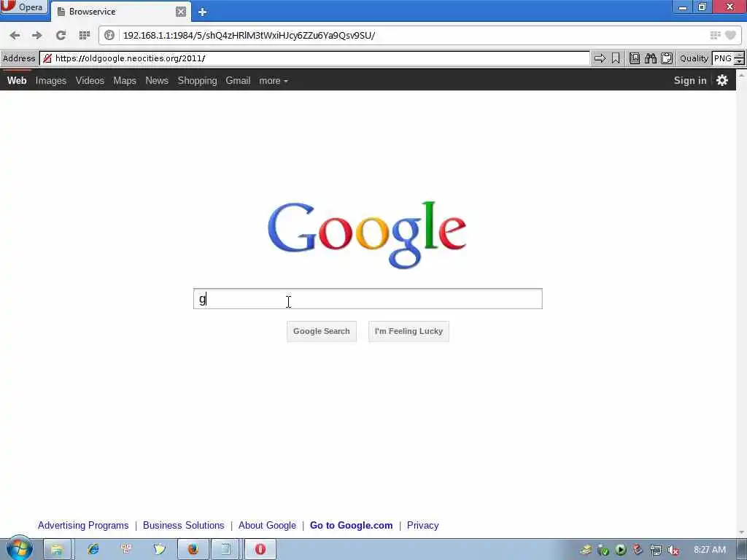
Task: Click the insecure lock icon in Address bar
Action: point(47,58)
